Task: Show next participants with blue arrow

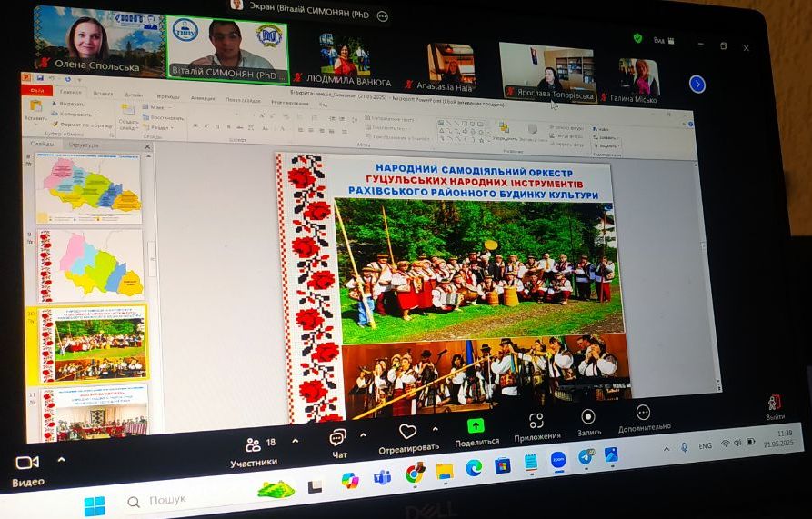Action: (697, 84)
